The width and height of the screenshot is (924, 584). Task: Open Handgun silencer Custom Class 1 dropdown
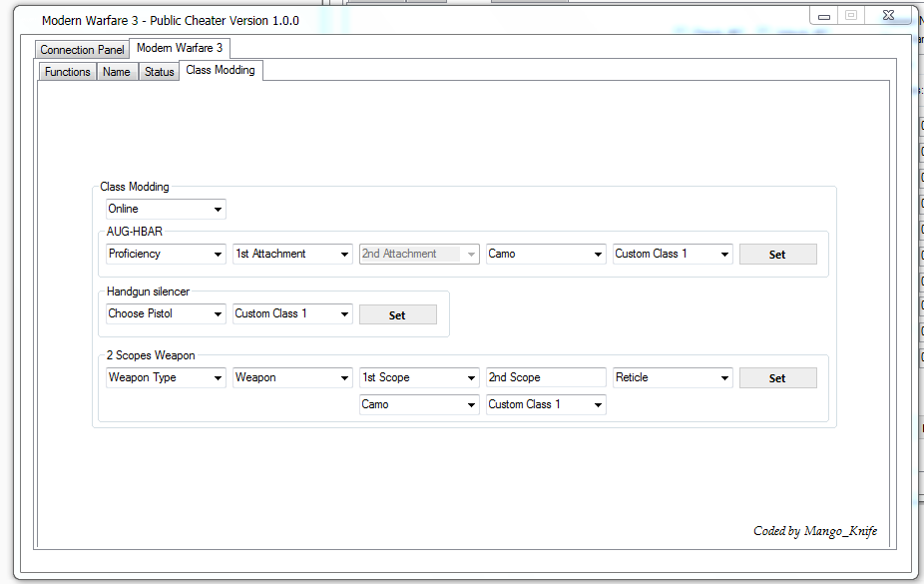tap(292, 314)
